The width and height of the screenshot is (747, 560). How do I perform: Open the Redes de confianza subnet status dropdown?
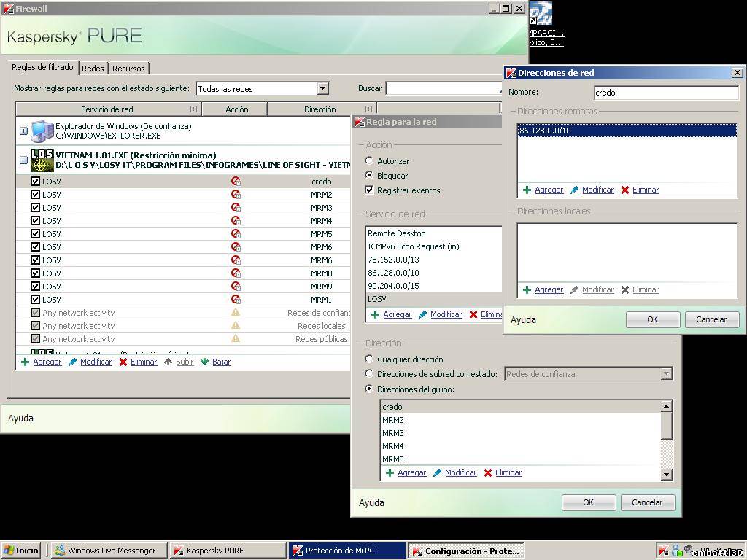point(667,374)
